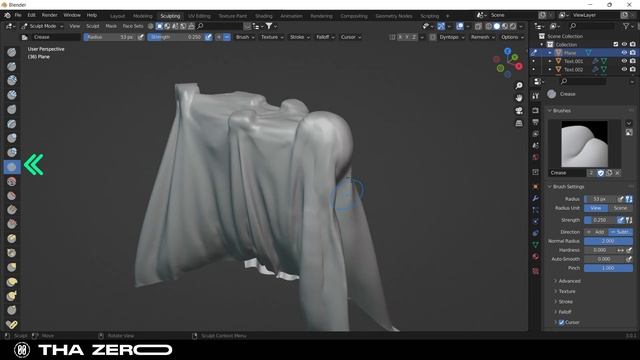Select the Grab brush
Image resolution: width=640 pixels, height=360 pixels.
click(12, 267)
